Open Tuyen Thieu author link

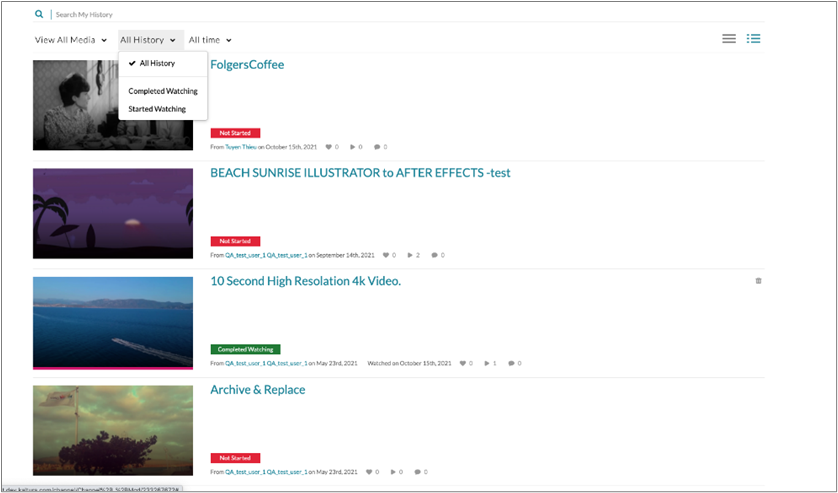240,147
